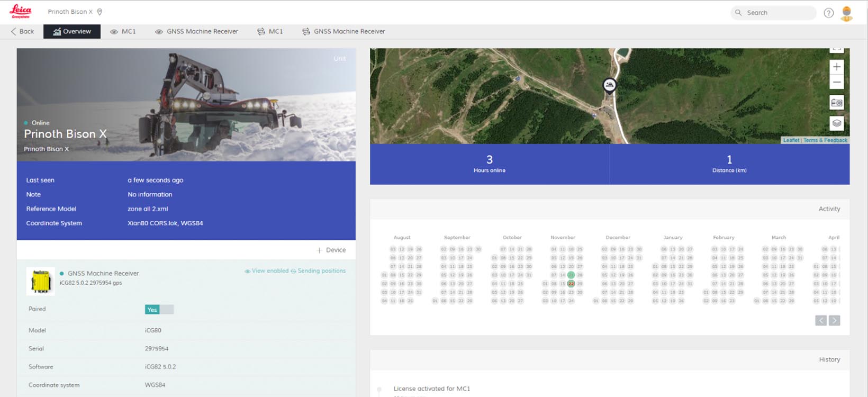Zoom in on the map
Screen dimensions: 868x397
(x=836, y=67)
